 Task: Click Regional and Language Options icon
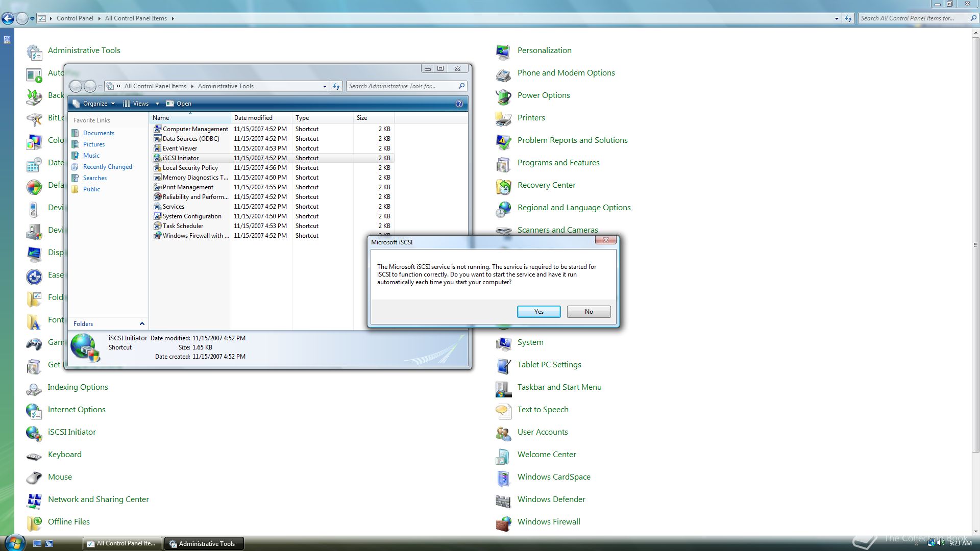(x=503, y=208)
